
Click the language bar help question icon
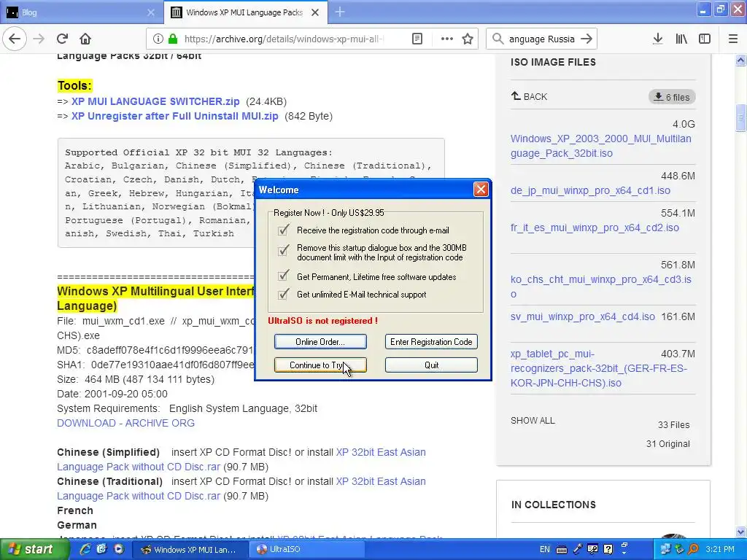608,549
